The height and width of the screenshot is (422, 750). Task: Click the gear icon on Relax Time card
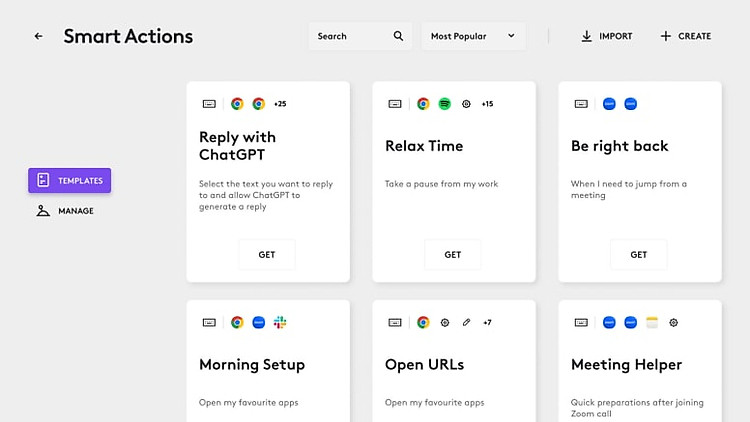(x=466, y=104)
